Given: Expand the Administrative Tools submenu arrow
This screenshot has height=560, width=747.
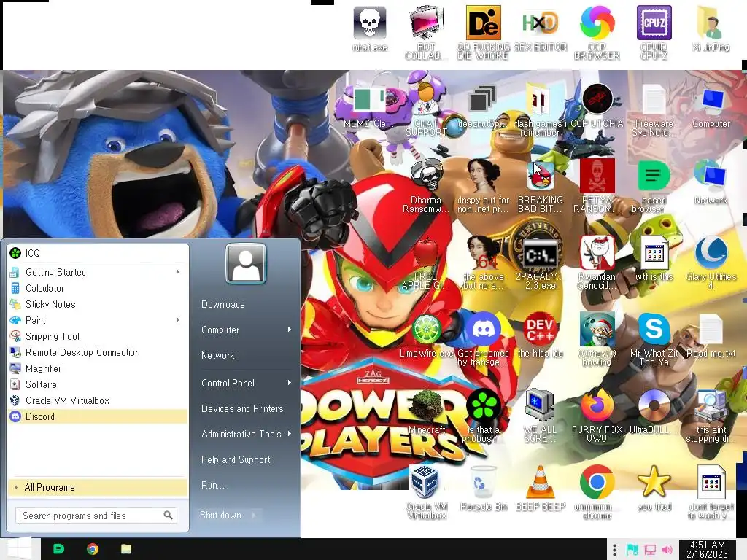Looking at the screenshot, I should pyautogui.click(x=289, y=434).
